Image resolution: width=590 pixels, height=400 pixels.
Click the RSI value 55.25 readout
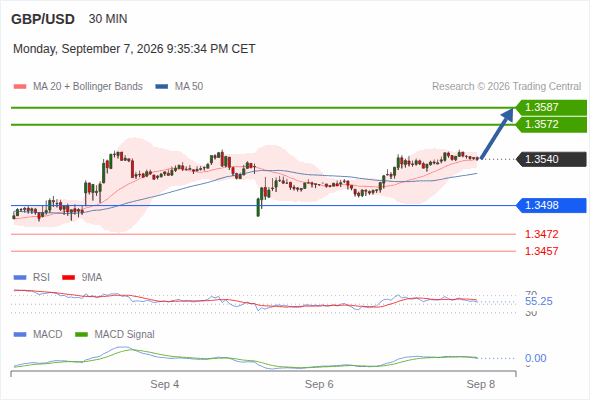(538, 301)
